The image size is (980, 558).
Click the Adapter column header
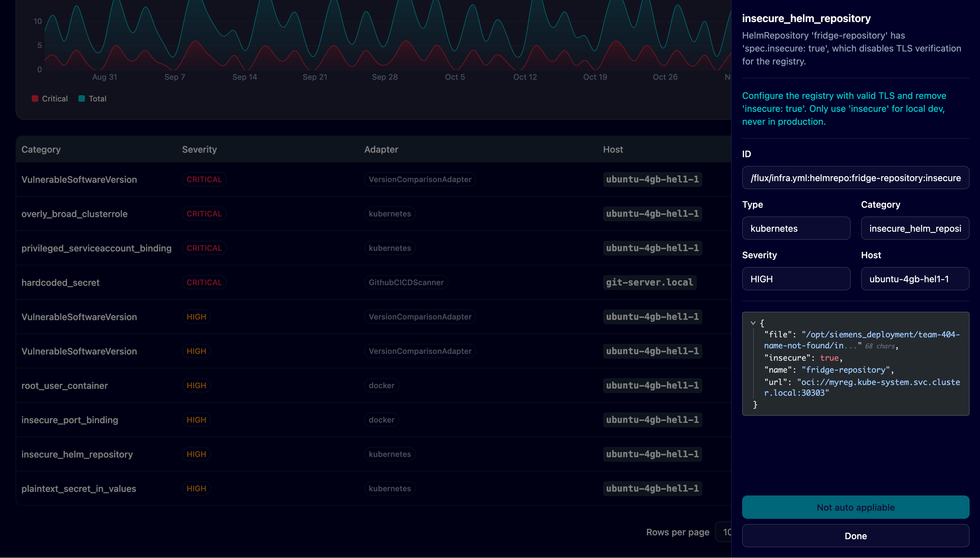click(x=381, y=149)
